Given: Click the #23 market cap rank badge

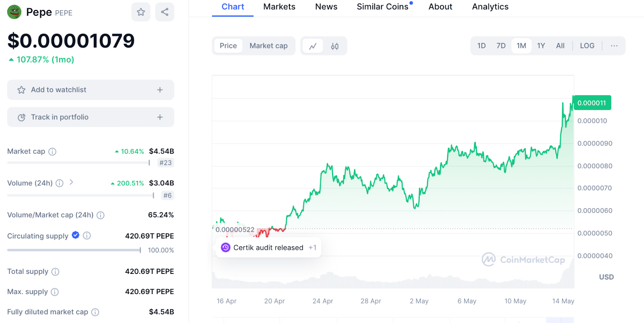Looking at the screenshot, I should point(165,163).
